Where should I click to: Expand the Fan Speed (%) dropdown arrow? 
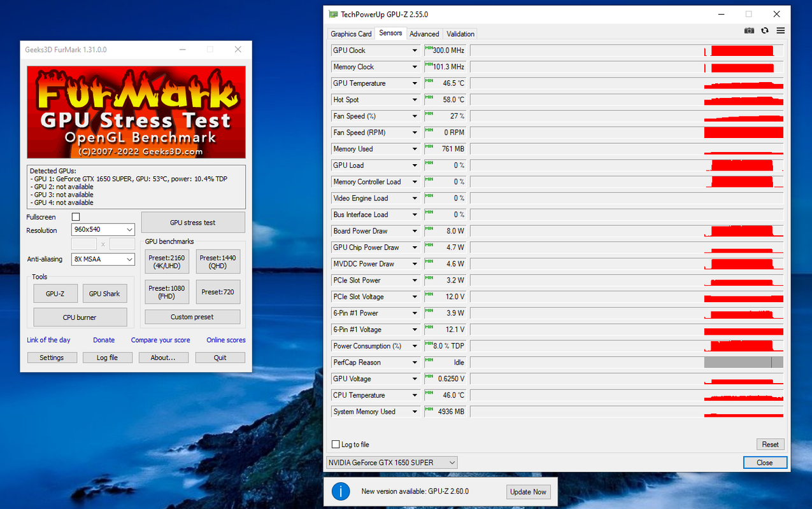tap(415, 116)
